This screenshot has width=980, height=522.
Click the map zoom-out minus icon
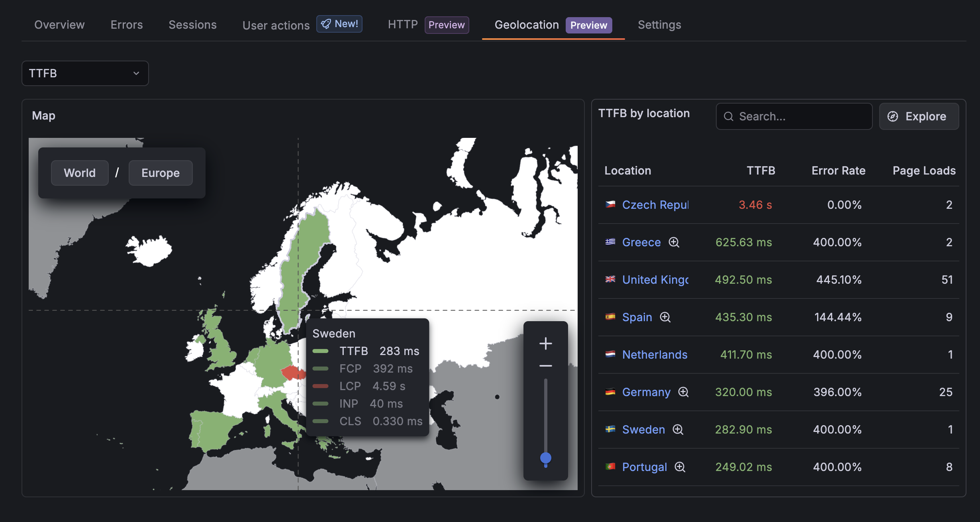[545, 366]
